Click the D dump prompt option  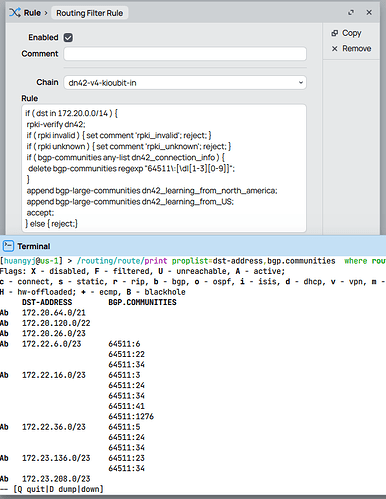coord(63,489)
